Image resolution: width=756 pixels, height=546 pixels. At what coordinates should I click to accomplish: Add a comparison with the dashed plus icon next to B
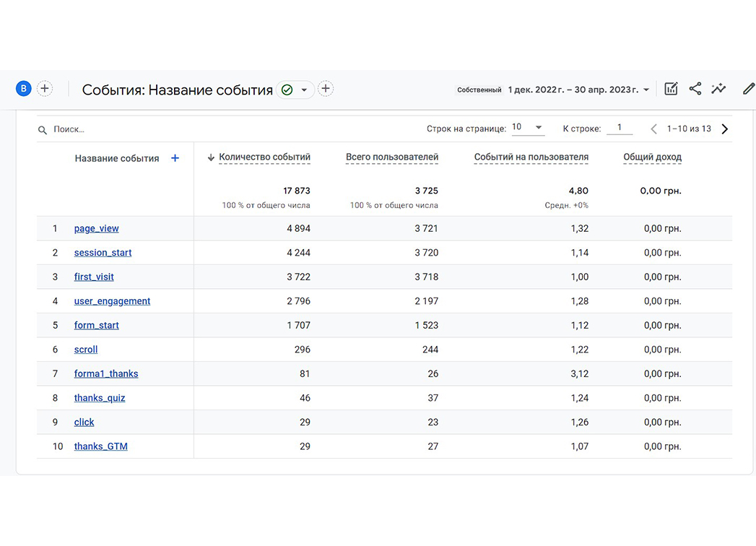coord(44,89)
